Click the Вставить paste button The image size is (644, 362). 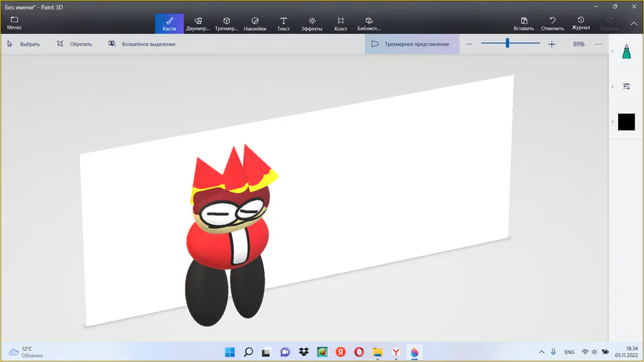coord(524,24)
